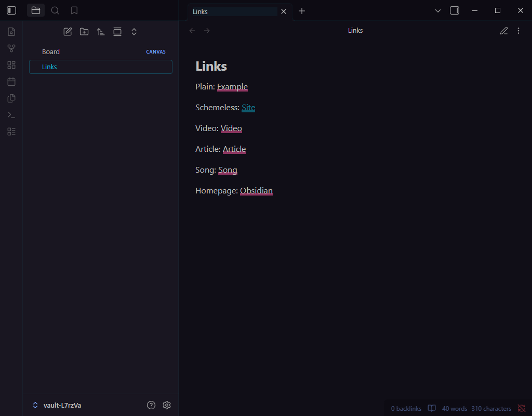Image resolution: width=532 pixels, height=416 pixels.
Task: Switch to editing view pencil icon
Action: 504,31
